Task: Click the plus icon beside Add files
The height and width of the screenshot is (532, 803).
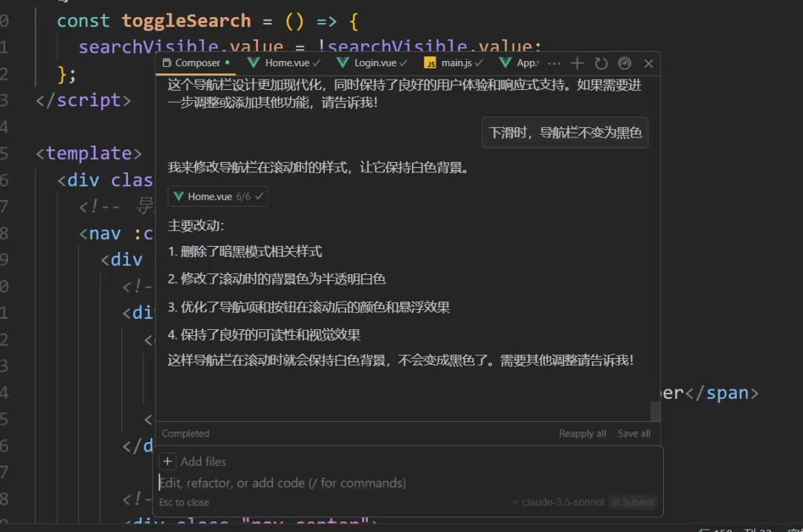Action: pyautogui.click(x=167, y=461)
